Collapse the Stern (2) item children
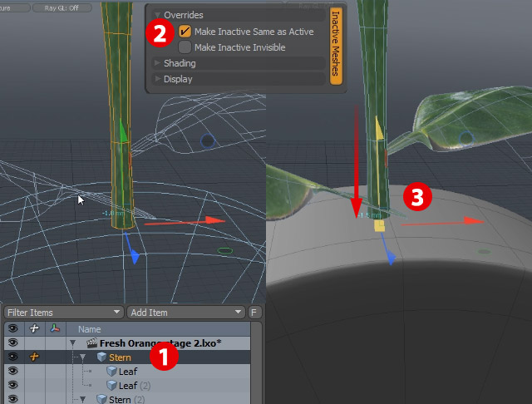Viewport: 532px width, 404px height. click(83, 400)
